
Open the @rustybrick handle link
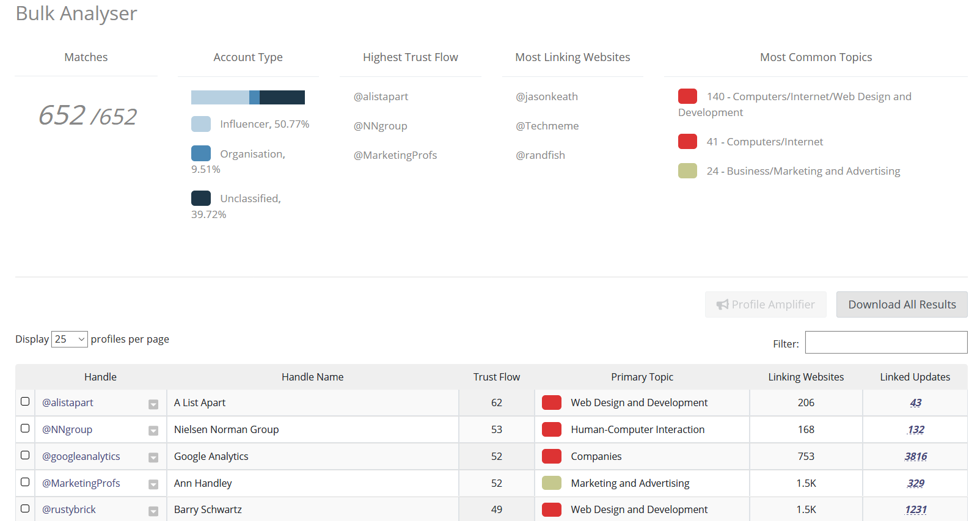point(69,509)
